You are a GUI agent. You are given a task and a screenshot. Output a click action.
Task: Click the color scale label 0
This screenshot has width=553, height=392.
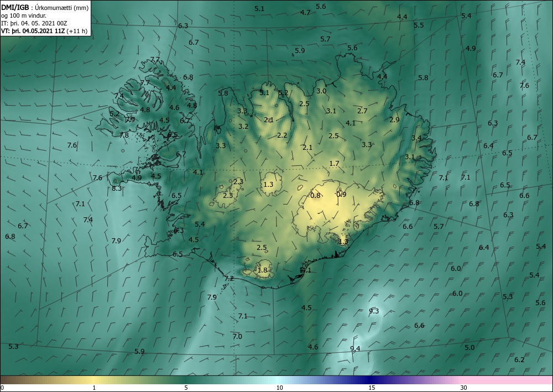pyautogui.click(x=2, y=388)
